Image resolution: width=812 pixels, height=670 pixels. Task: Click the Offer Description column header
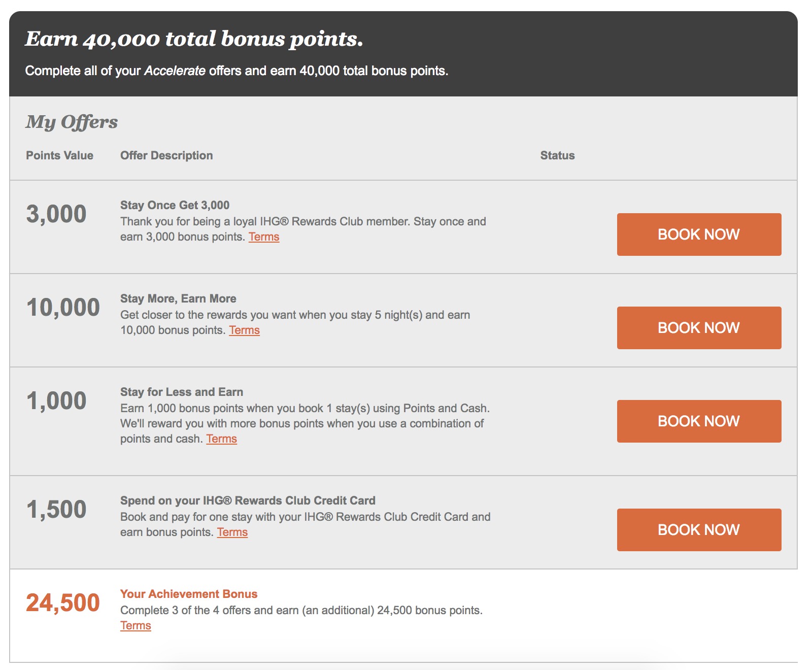click(166, 156)
